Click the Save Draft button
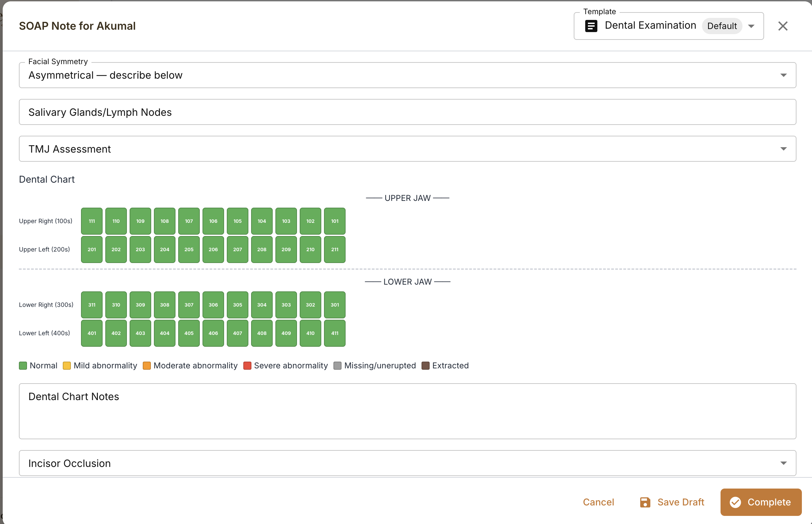 click(x=672, y=502)
